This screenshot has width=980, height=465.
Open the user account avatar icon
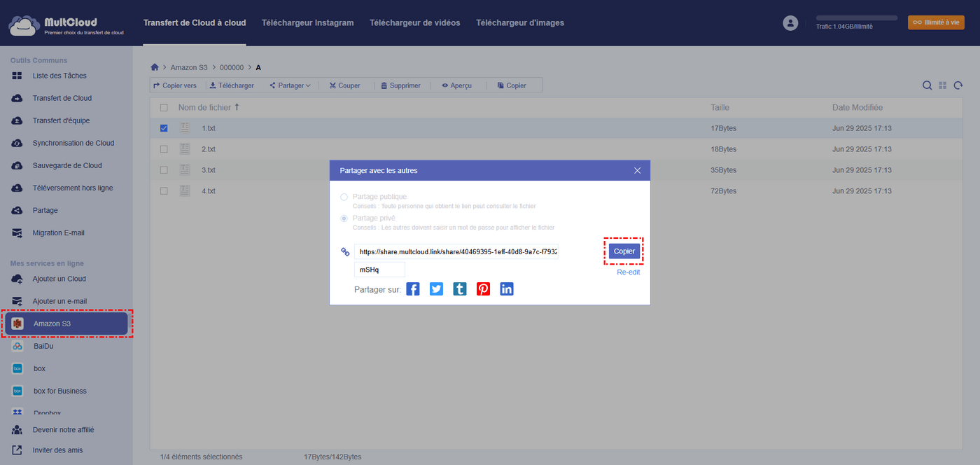point(790,23)
